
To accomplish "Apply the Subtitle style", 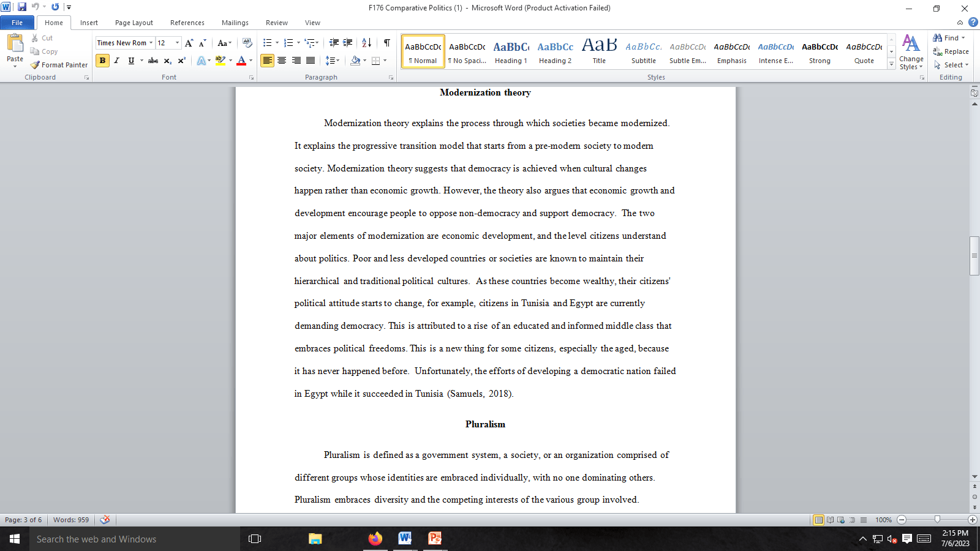I will [643, 52].
